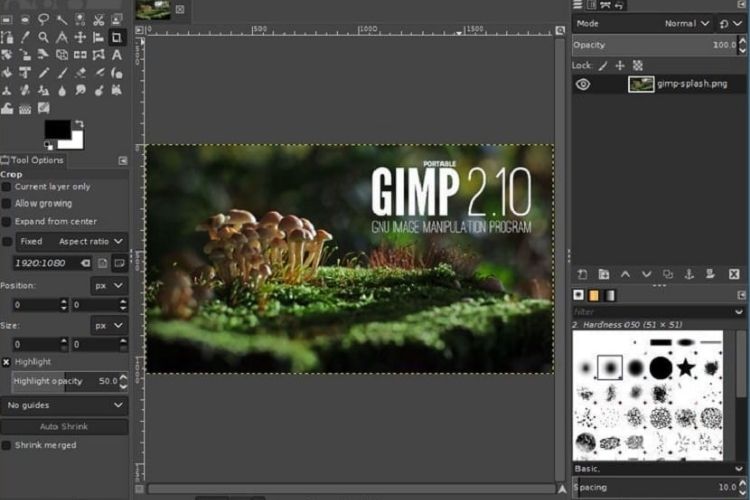Open the Undo History tab
The width and height of the screenshot is (750, 500).
[x=619, y=5]
